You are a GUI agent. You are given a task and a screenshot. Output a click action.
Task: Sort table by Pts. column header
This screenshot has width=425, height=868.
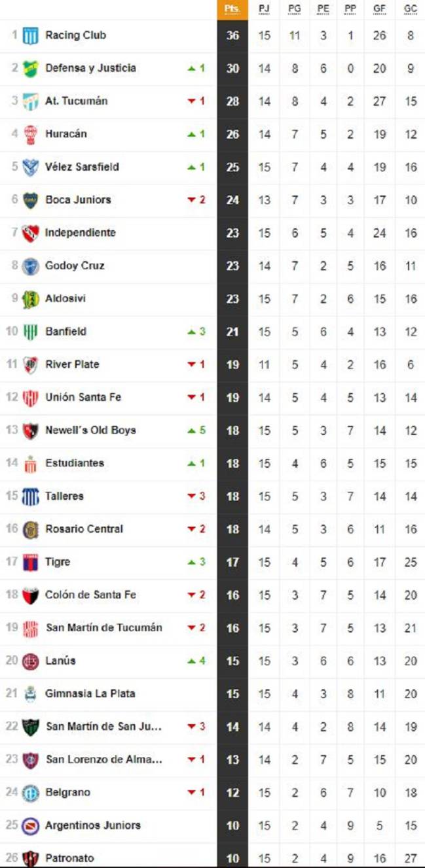(232, 9)
